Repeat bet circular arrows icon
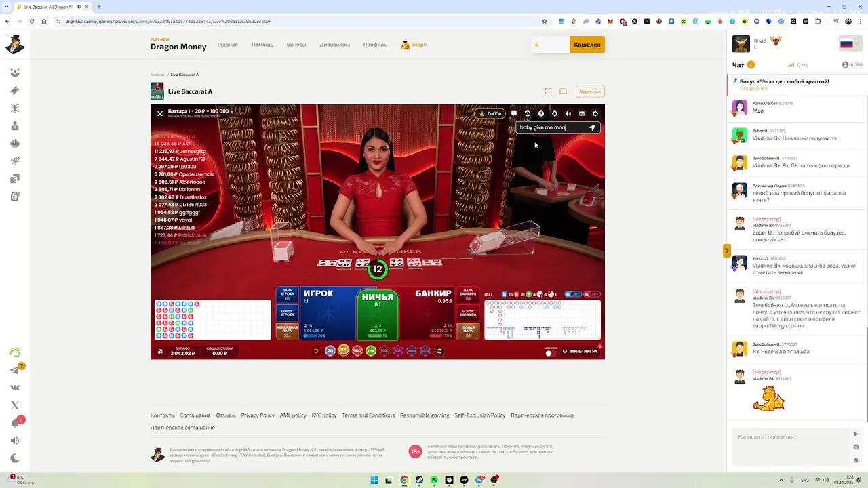Viewport: 868px width, 488px height. [439, 351]
